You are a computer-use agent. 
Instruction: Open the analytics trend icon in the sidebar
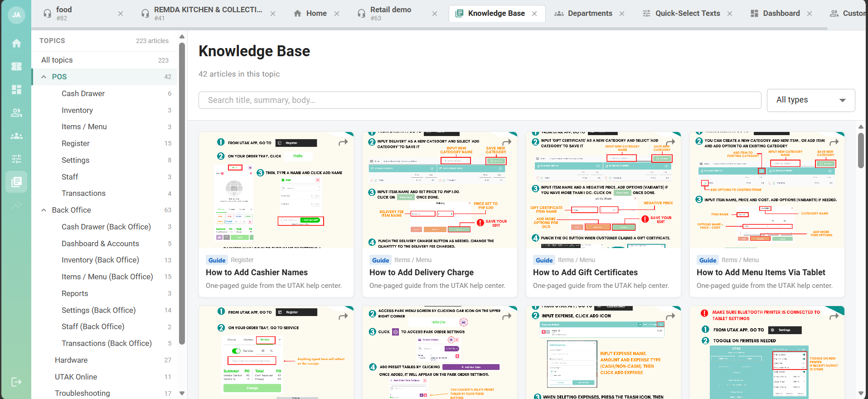coord(16,205)
